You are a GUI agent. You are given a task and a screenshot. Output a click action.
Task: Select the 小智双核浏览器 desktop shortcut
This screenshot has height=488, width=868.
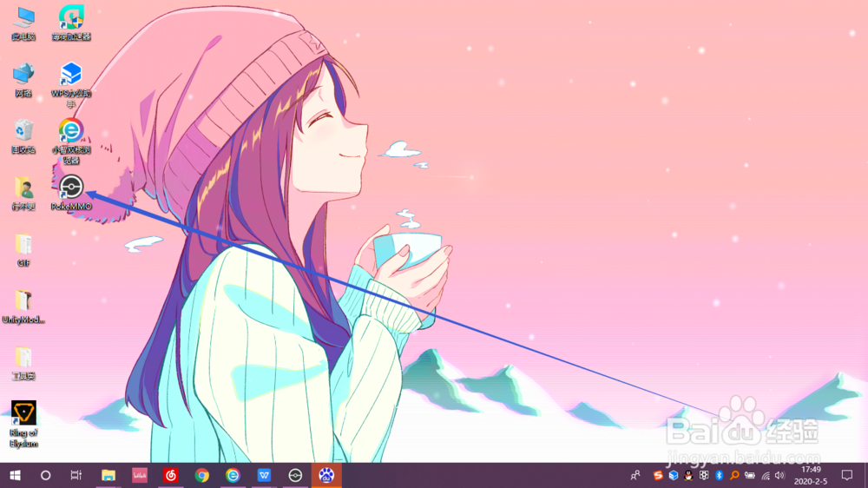coord(71,142)
